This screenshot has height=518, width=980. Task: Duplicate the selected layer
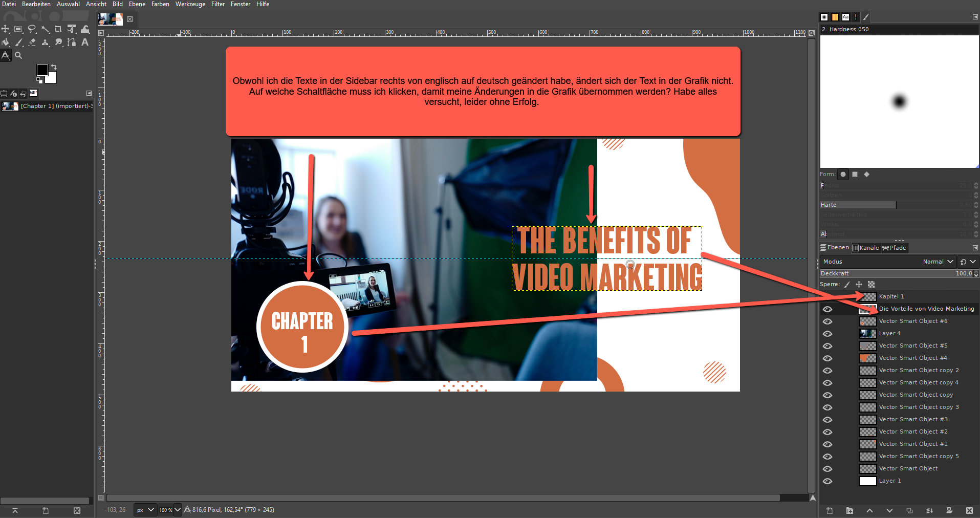(909, 510)
